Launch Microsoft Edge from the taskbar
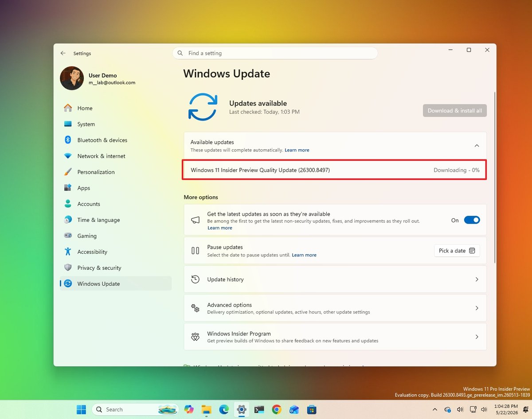532x419 pixels. (224, 409)
